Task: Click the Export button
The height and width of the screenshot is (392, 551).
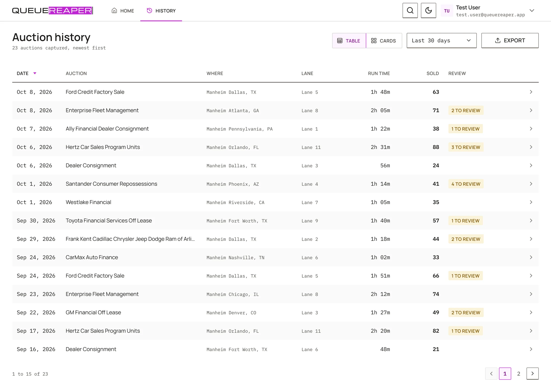Action: pos(510,41)
